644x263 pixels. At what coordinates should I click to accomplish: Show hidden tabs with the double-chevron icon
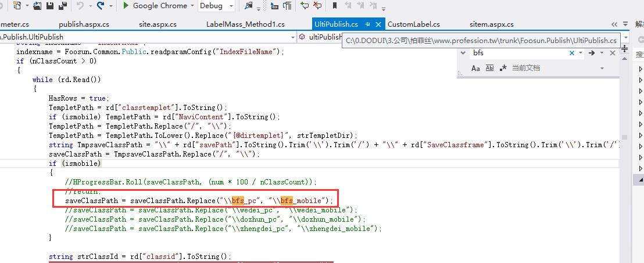point(614,24)
